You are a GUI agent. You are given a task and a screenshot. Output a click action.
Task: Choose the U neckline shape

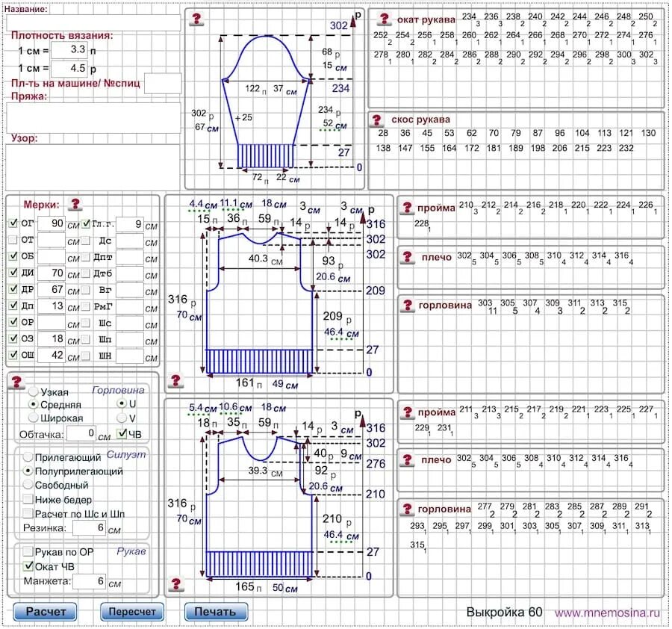click(x=122, y=403)
